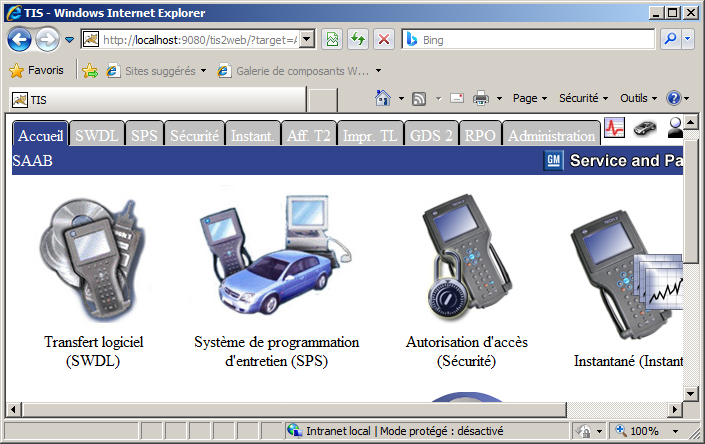Switch to the SWDL tab
The image size is (705, 444).
96,135
